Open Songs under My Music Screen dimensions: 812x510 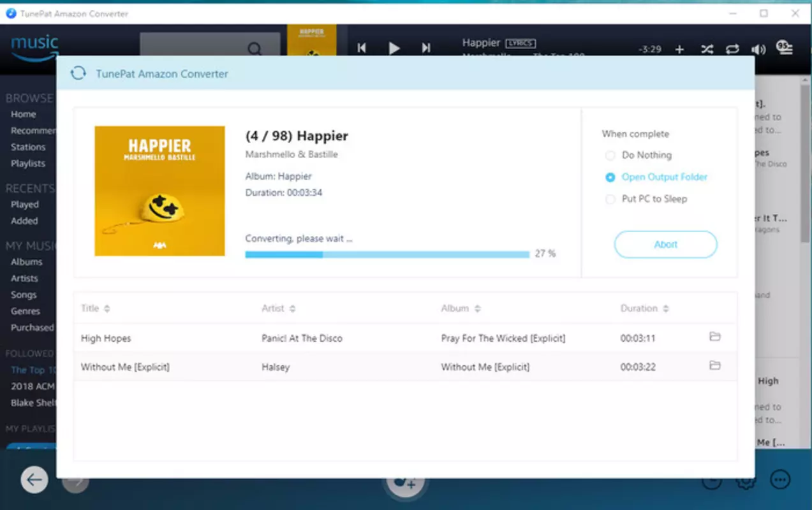tap(23, 295)
